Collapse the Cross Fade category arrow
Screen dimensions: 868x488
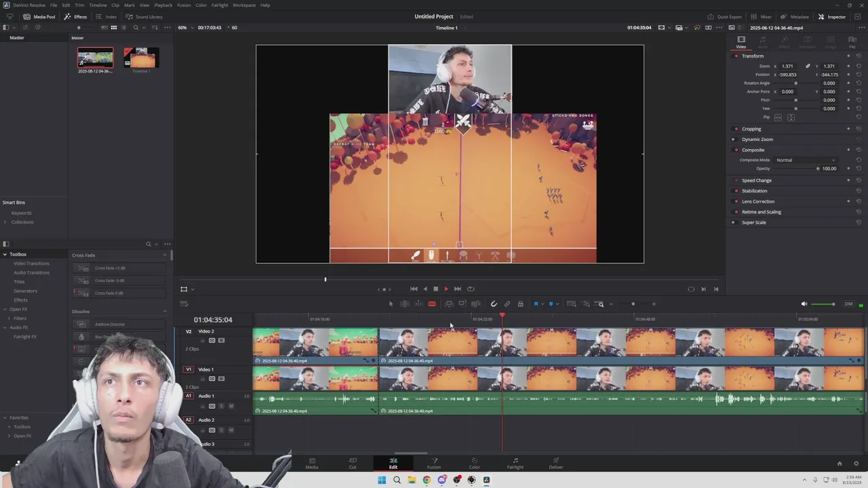coord(165,255)
